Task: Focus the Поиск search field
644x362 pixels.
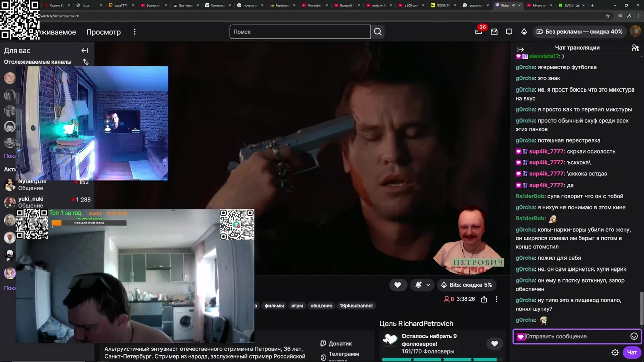Action: point(300,32)
